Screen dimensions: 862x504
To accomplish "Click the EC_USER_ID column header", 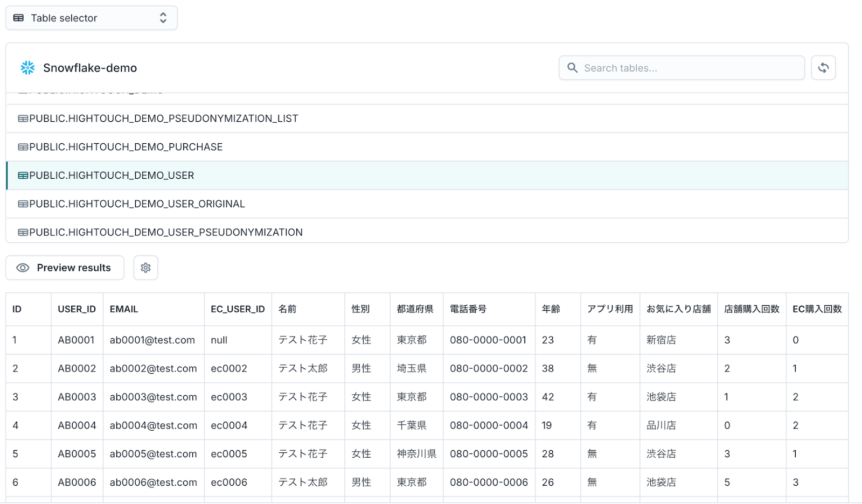I will [x=238, y=309].
